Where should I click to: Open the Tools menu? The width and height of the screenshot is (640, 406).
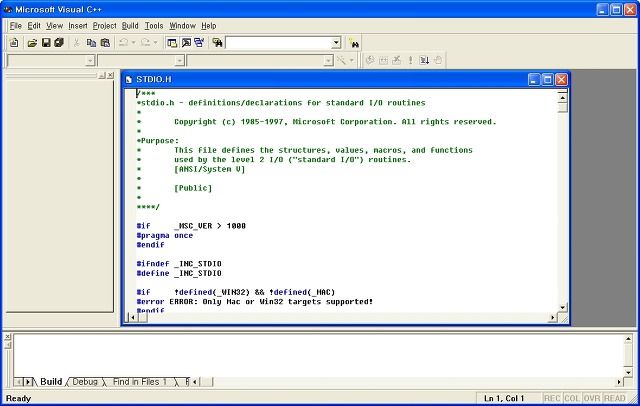[x=154, y=26]
